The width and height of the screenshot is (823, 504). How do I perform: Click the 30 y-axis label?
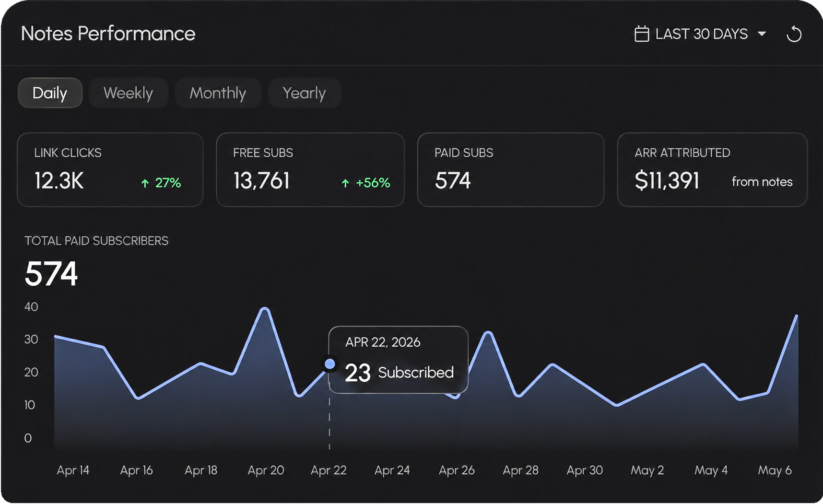pyautogui.click(x=31, y=340)
